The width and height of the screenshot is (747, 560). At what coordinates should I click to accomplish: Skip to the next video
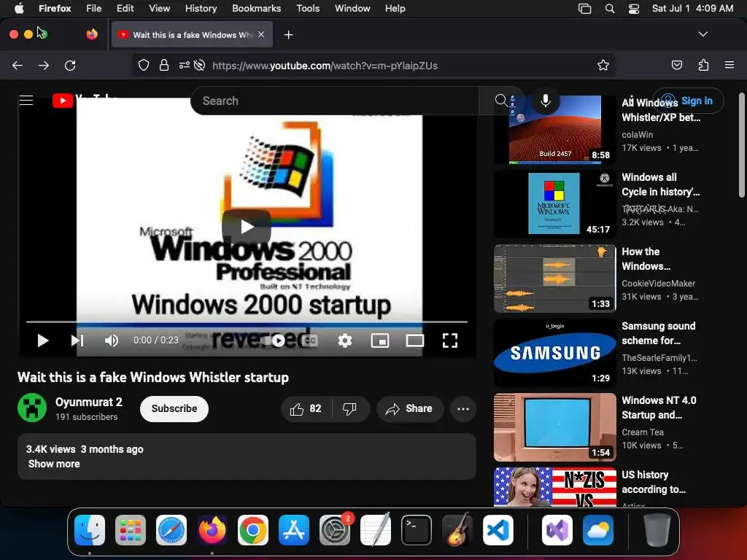[77, 341]
